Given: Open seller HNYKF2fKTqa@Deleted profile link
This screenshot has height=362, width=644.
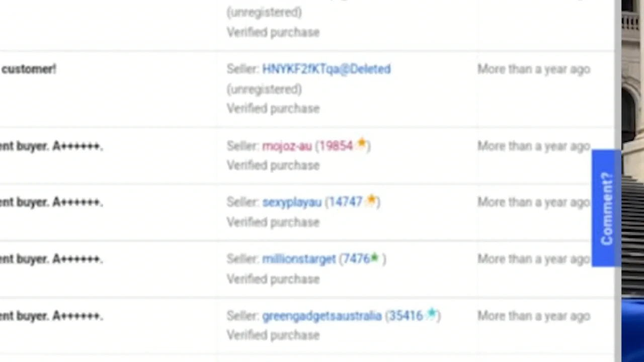Looking at the screenshot, I should pos(326,69).
